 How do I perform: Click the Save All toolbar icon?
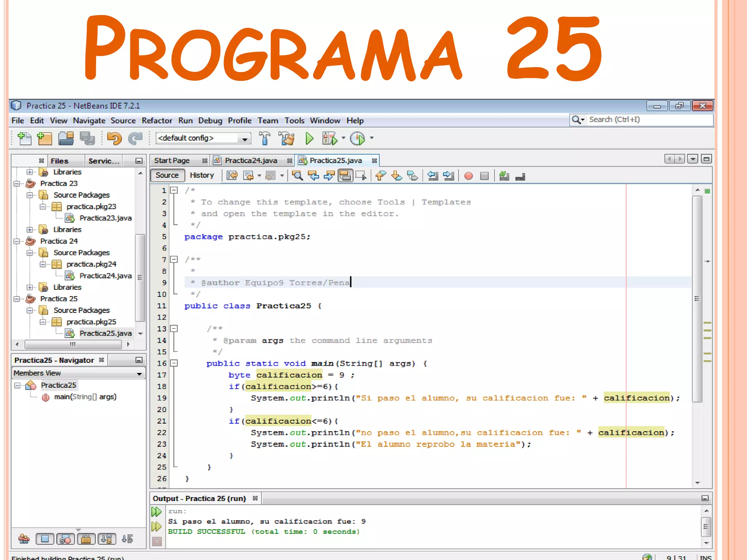pyautogui.click(x=87, y=139)
